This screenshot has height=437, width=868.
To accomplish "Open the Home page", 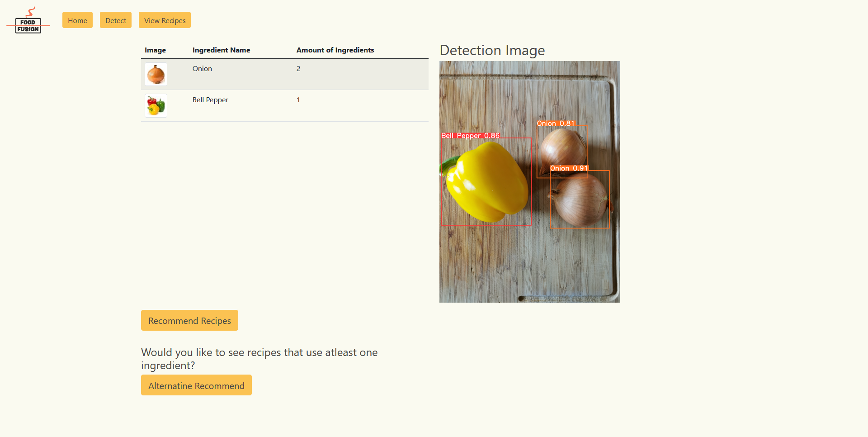I will 77,20.
